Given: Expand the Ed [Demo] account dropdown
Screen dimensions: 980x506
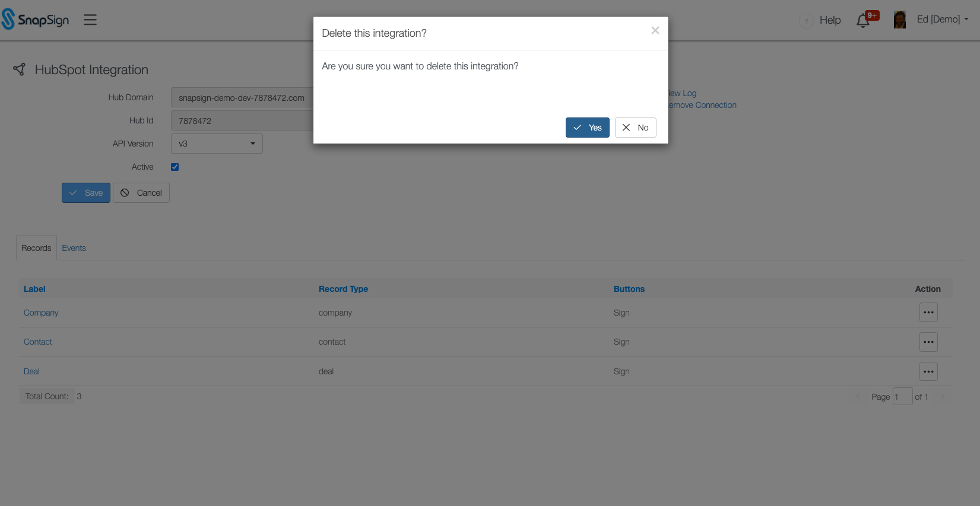Looking at the screenshot, I should point(943,20).
